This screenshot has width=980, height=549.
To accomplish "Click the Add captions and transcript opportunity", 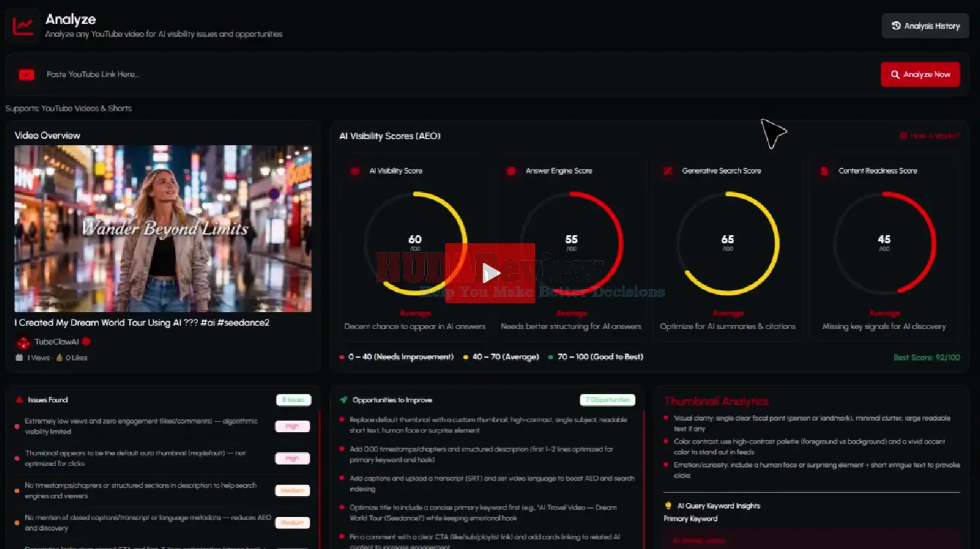I will (492, 484).
